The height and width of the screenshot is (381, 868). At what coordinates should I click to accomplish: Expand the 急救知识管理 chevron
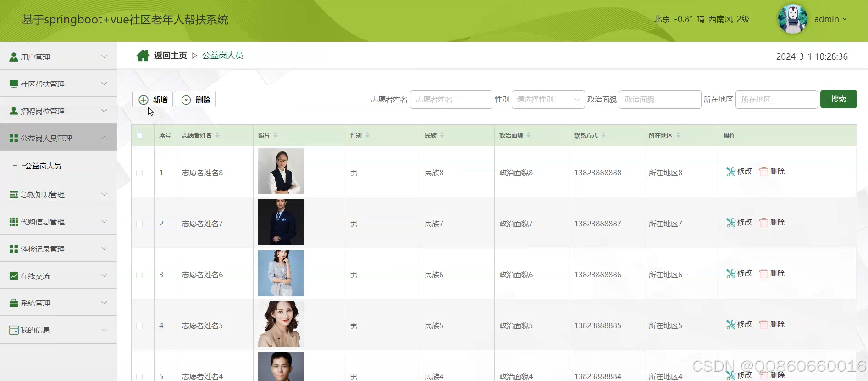tap(104, 194)
